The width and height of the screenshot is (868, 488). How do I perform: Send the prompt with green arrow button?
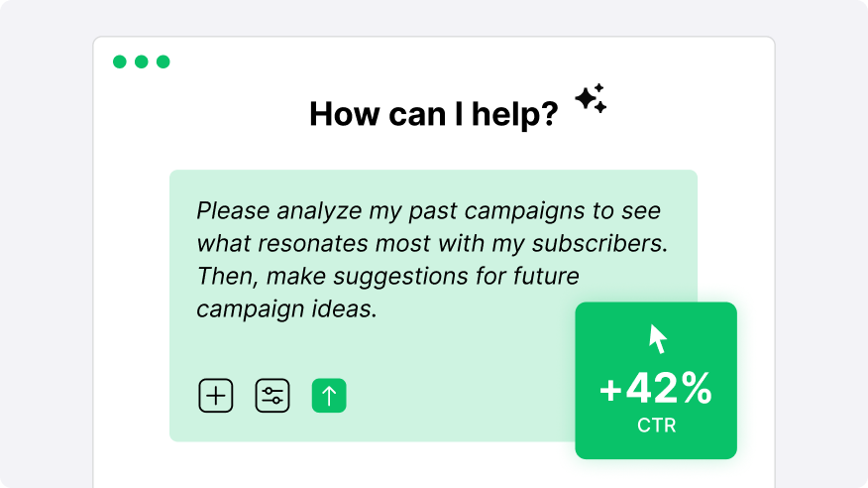[329, 396]
